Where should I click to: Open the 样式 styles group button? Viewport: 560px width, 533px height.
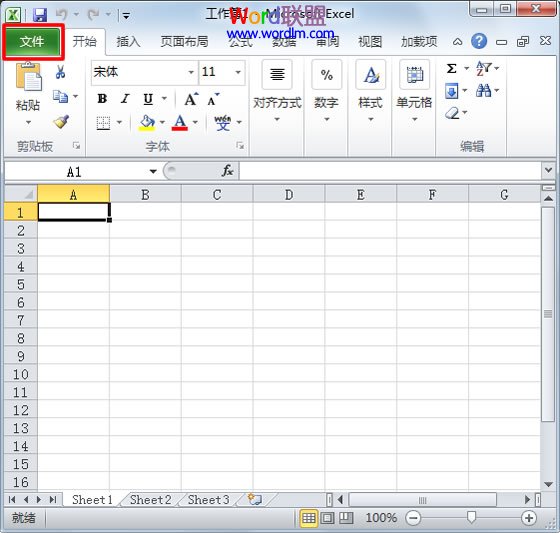[x=370, y=91]
